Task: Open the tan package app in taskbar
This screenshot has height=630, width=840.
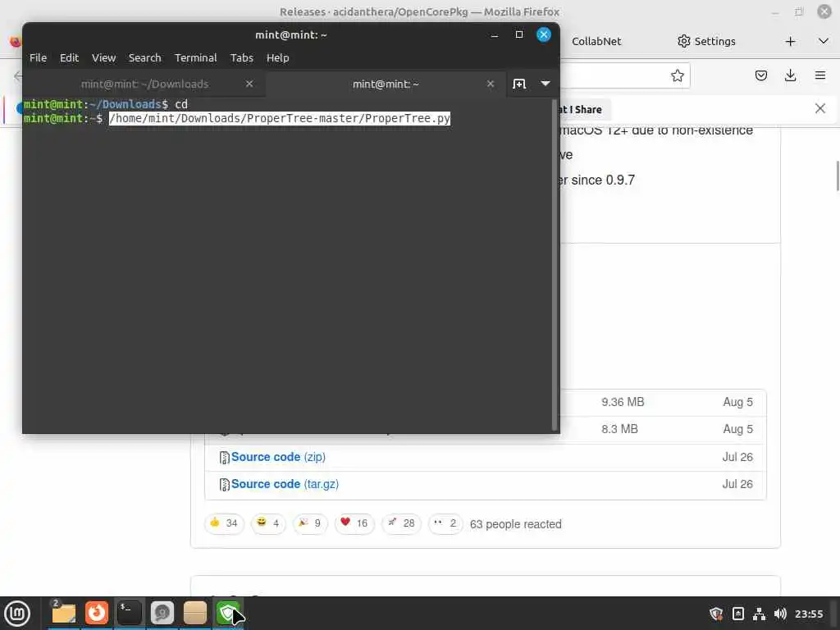Action: 194,613
